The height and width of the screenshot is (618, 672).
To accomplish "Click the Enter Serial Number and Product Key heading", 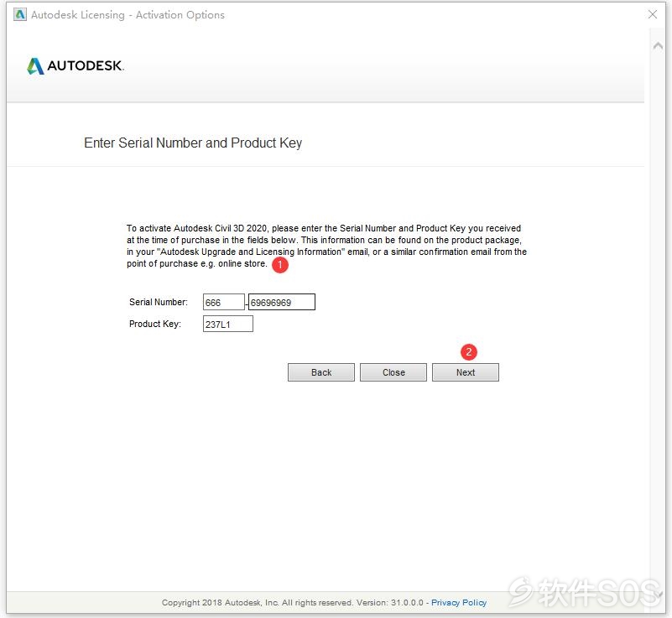I will pos(193,143).
